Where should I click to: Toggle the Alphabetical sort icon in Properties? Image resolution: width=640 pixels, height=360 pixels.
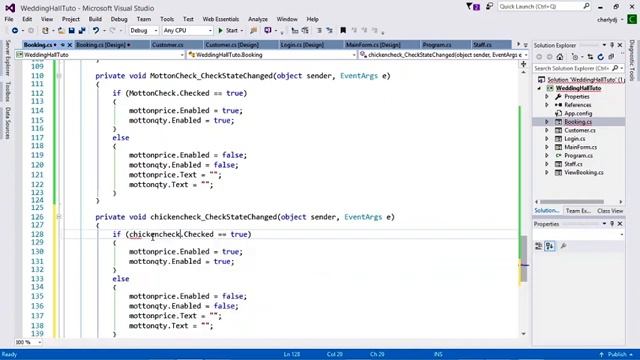(550, 246)
